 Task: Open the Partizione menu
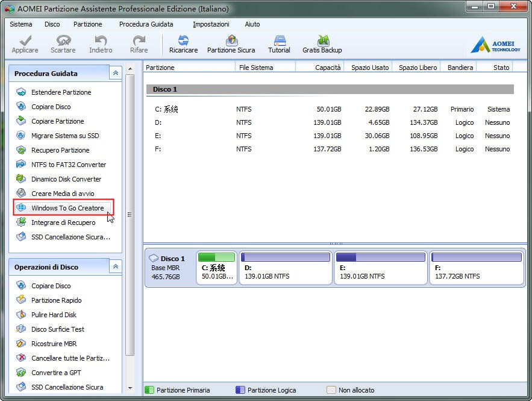click(87, 24)
